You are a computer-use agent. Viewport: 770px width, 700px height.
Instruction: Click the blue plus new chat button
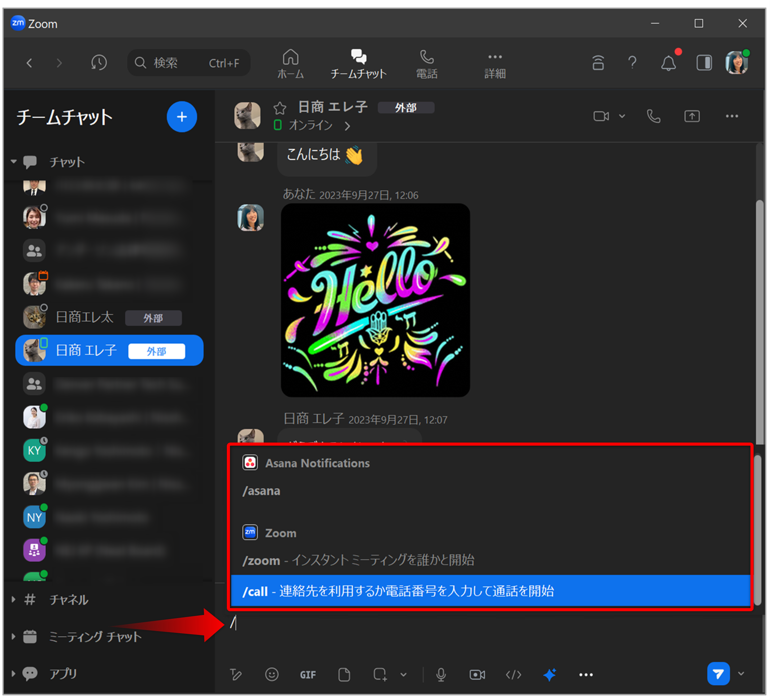click(x=182, y=117)
